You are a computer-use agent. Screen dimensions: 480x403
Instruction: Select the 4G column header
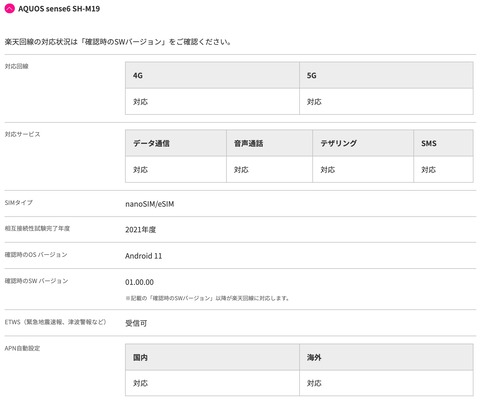pyautogui.click(x=212, y=75)
